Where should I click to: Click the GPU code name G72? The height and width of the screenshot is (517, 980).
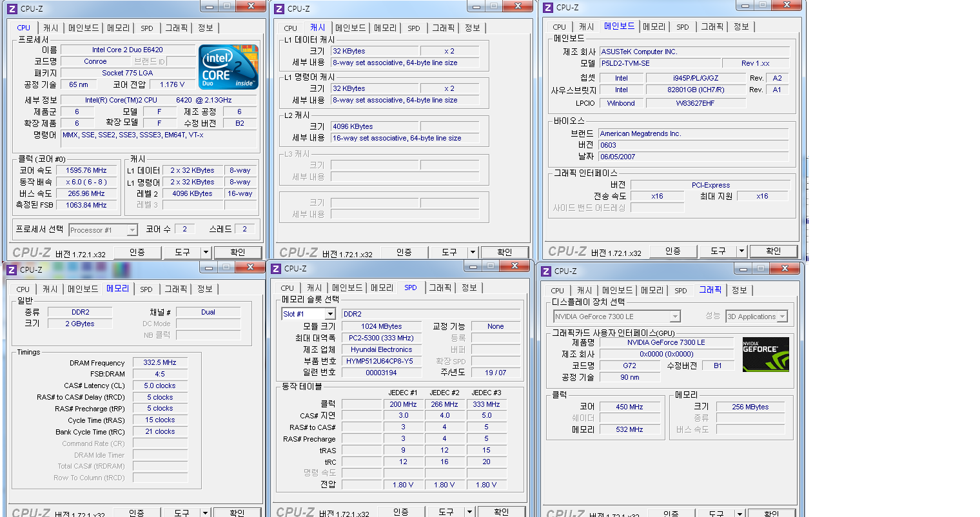(x=630, y=366)
